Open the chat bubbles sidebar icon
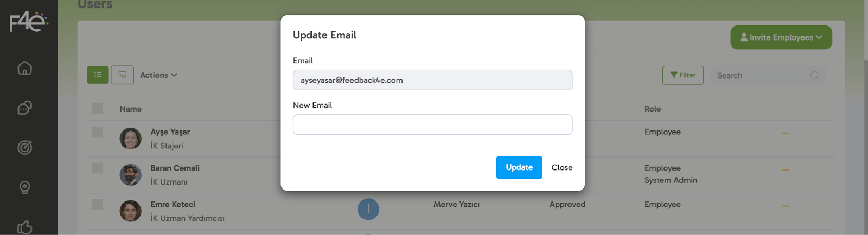This screenshot has width=868, height=235. click(25, 108)
